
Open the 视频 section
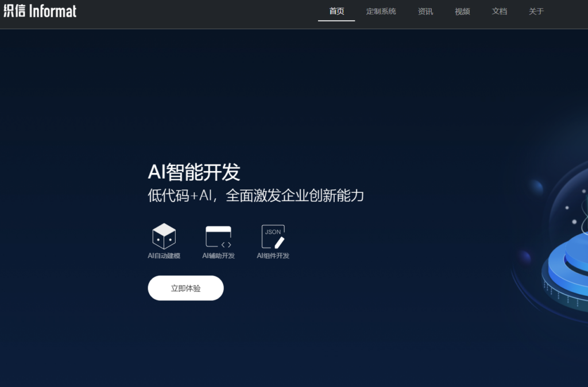click(462, 11)
